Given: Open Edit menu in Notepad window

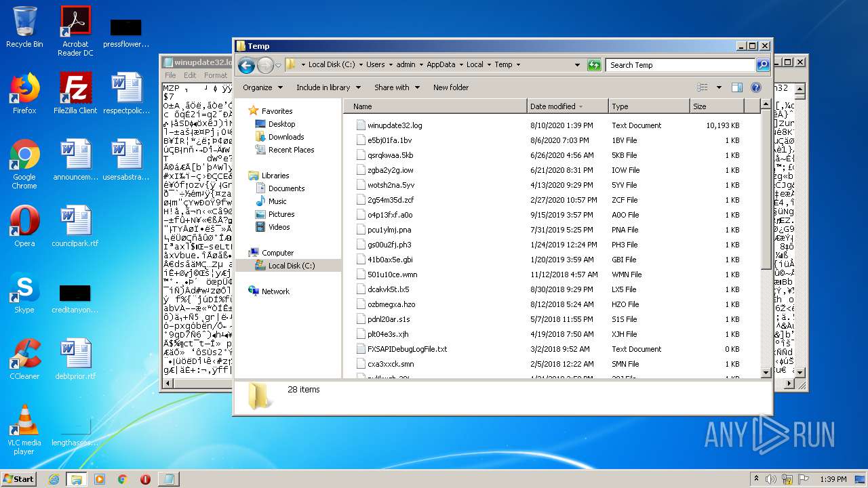Looking at the screenshot, I should [x=190, y=75].
